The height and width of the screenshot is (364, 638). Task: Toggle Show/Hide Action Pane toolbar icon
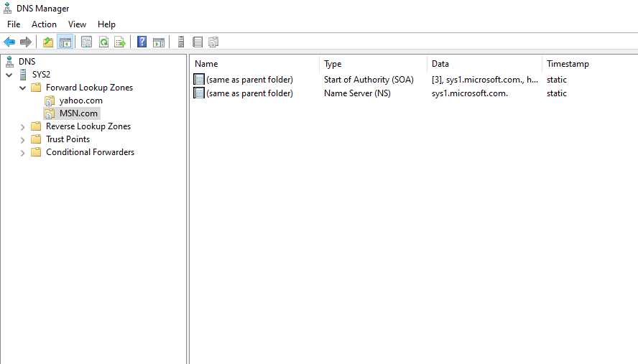159,42
